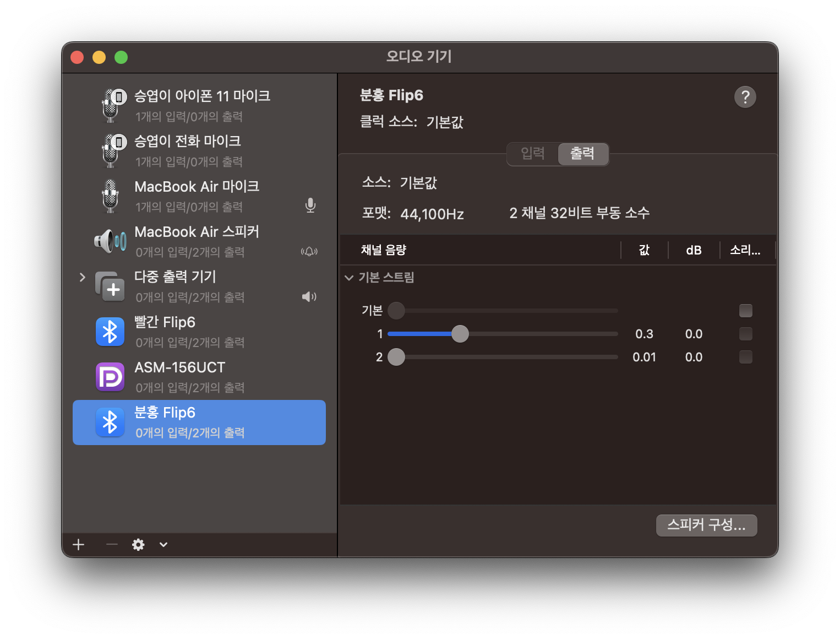Viewport: 840px width, 639px height.
Task: Open the 포맷 44,100Hz dropdown
Action: pyautogui.click(x=432, y=214)
